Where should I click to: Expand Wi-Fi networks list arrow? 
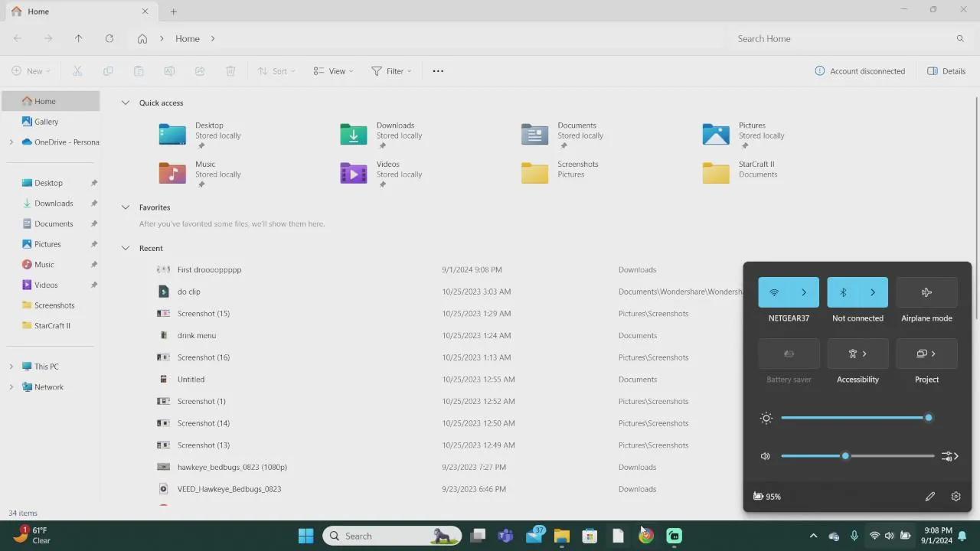(804, 292)
